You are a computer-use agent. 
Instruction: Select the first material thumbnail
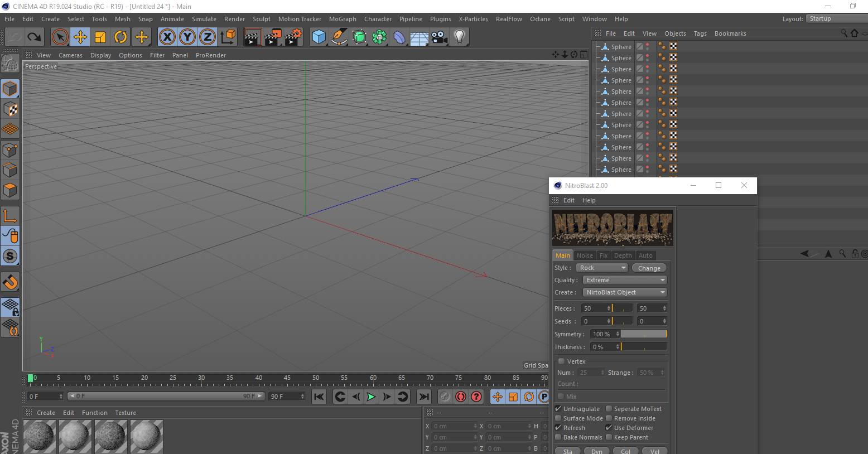40,436
